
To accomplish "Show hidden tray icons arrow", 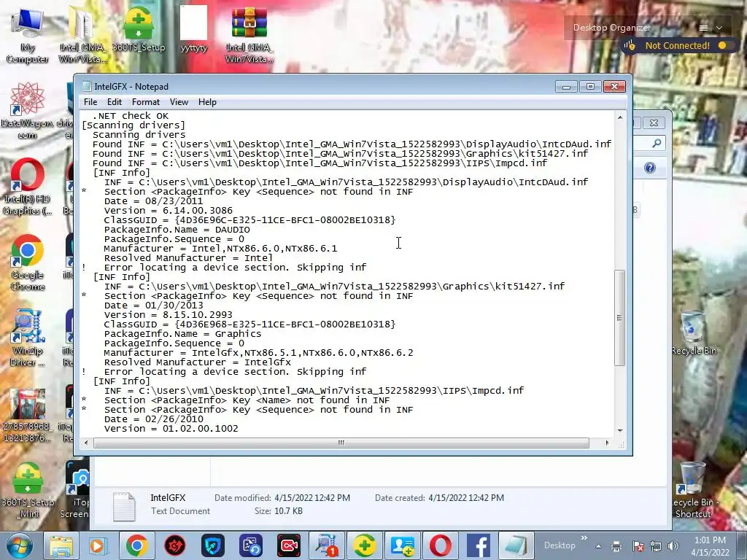I will (x=598, y=546).
